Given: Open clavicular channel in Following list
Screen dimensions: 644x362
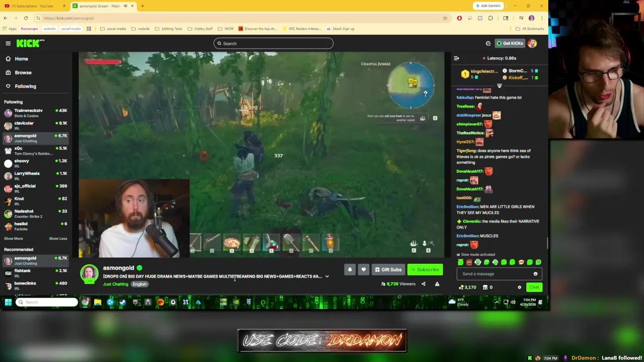Looking at the screenshot, I should (35, 125).
